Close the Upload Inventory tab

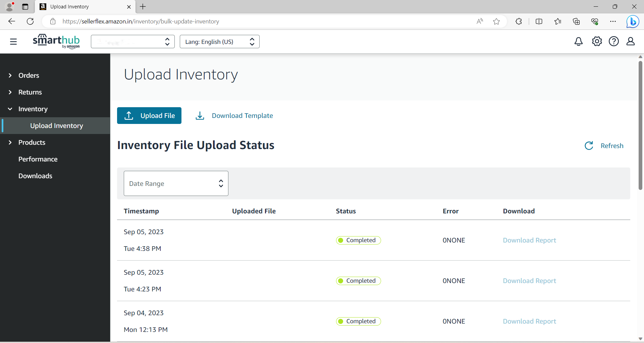[x=129, y=7]
